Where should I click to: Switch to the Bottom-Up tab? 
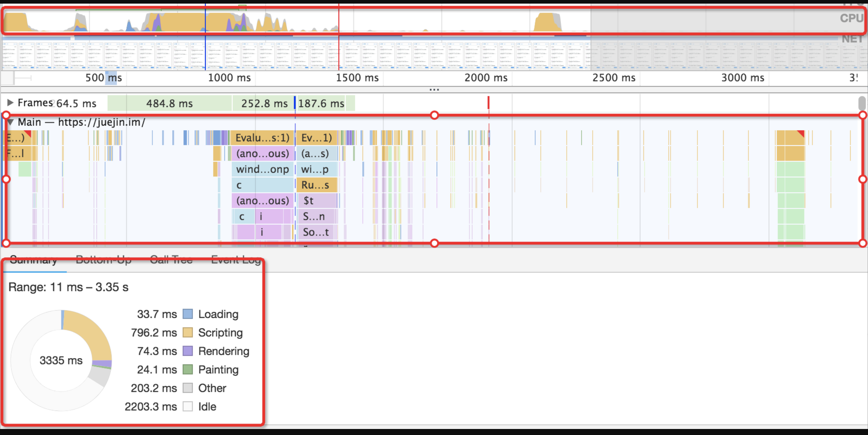[x=103, y=260]
